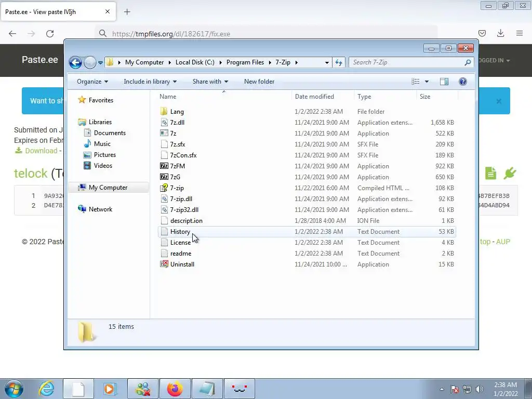Screen dimensions: 532x399
Task: Select the 7-zip32.dll file icon
Action: 164,210
